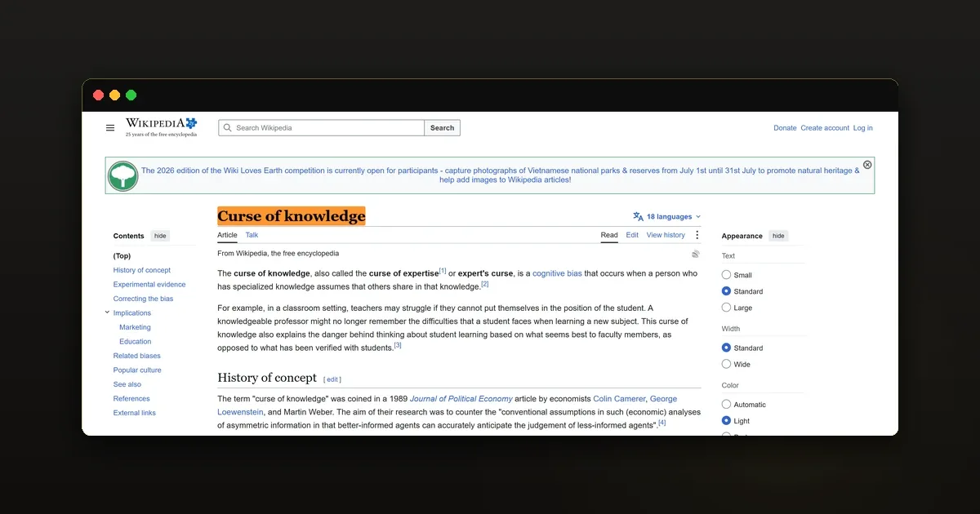
Task: Jump to Experimental evidence in contents
Action: pos(149,285)
